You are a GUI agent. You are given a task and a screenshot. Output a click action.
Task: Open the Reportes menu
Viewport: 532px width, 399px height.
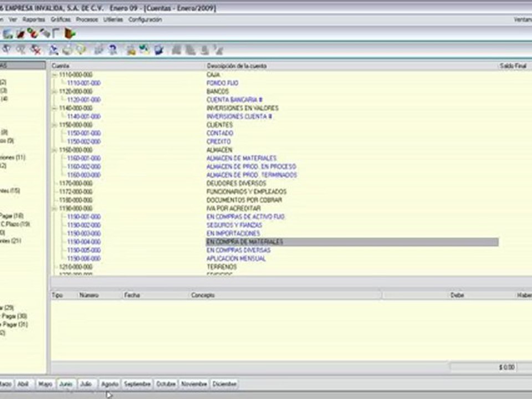tap(34, 20)
